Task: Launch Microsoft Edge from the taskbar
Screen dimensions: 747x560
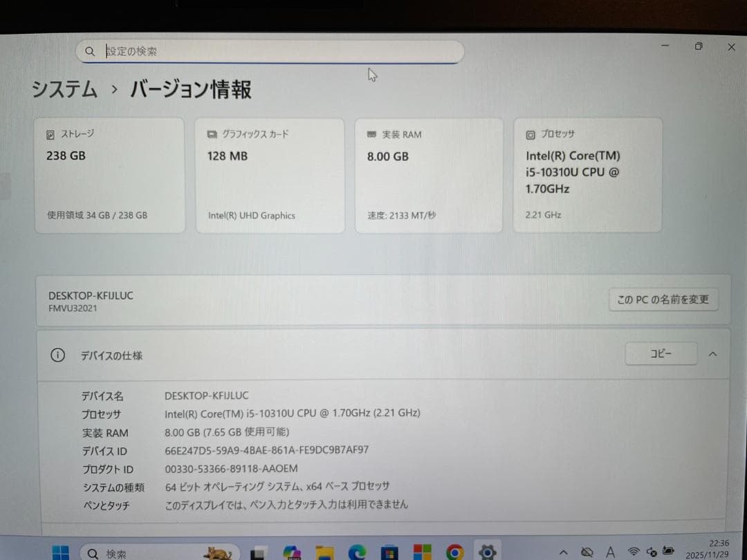Action: tap(356, 552)
